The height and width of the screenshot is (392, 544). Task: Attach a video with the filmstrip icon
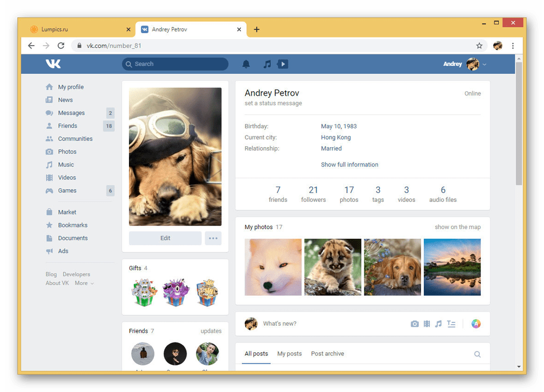click(426, 323)
